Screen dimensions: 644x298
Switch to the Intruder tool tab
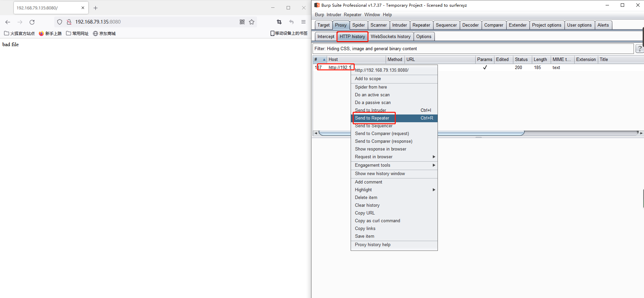tap(400, 25)
